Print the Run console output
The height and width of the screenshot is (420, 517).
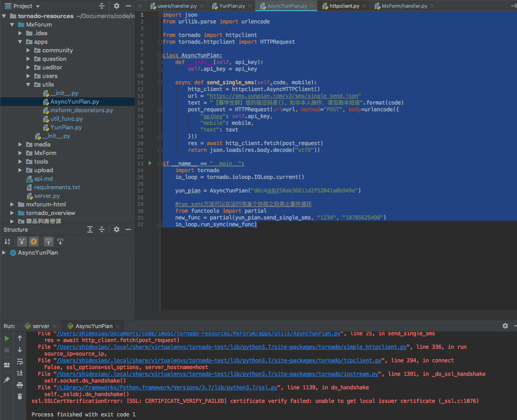pyautogui.click(x=20, y=385)
